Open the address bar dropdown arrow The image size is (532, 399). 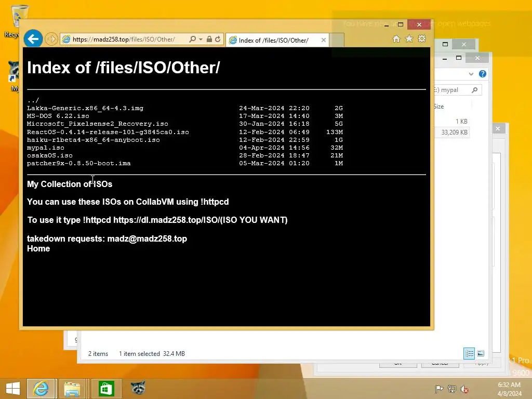(x=201, y=39)
